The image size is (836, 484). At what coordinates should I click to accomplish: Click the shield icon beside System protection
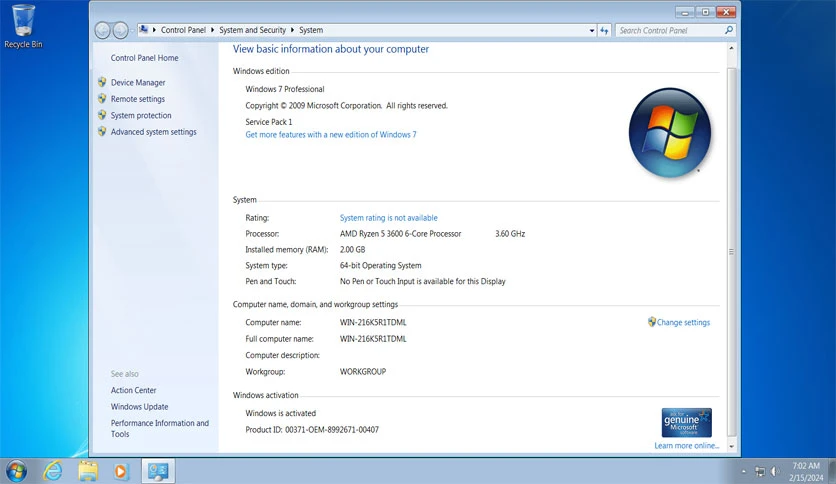(x=102, y=115)
